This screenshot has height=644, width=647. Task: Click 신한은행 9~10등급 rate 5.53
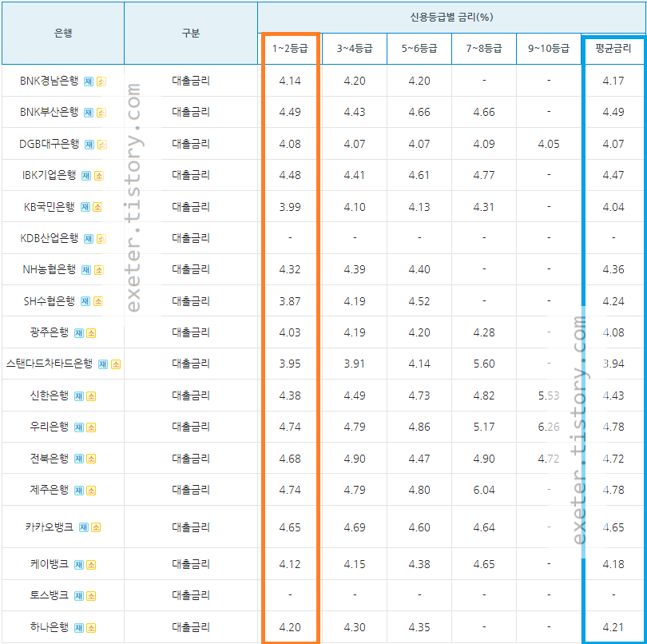click(x=549, y=396)
